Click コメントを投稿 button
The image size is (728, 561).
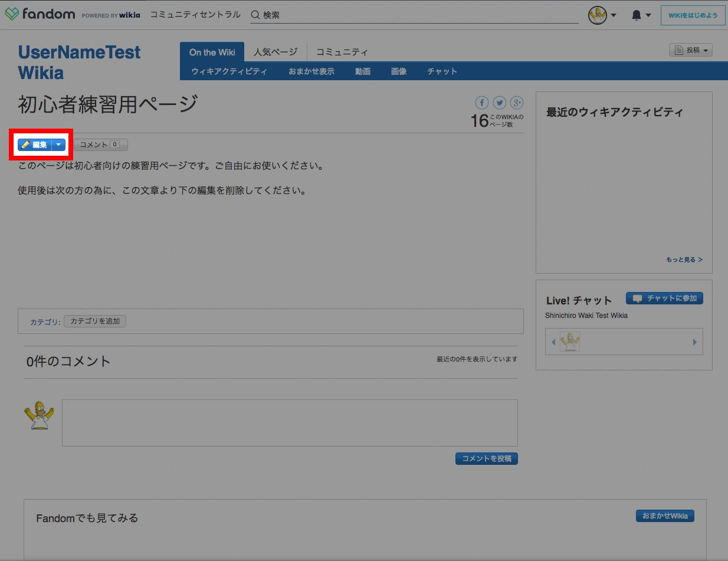pyautogui.click(x=487, y=458)
